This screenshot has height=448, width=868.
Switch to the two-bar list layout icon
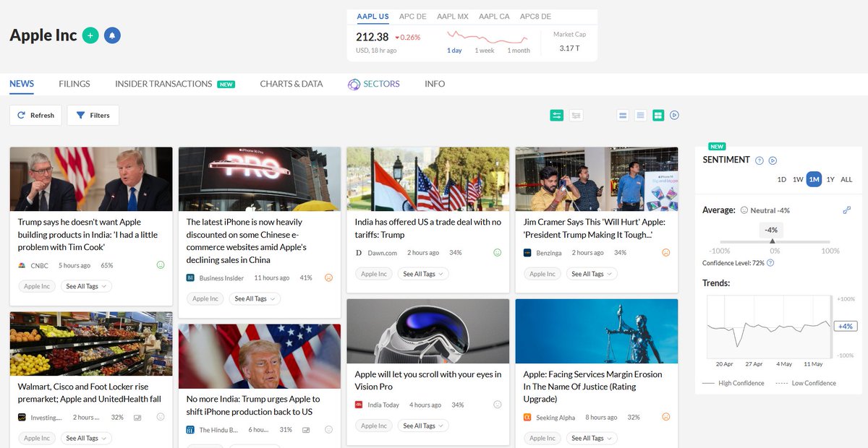click(623, 115)
